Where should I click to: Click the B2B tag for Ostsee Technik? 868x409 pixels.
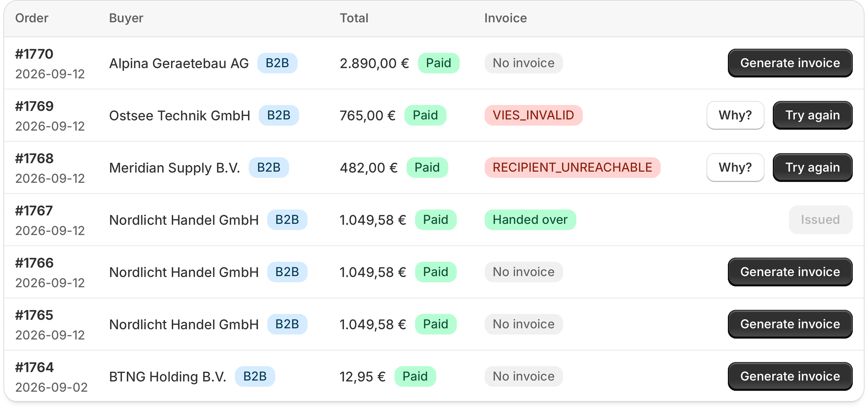pyautogui.click(x=279, y=115)
